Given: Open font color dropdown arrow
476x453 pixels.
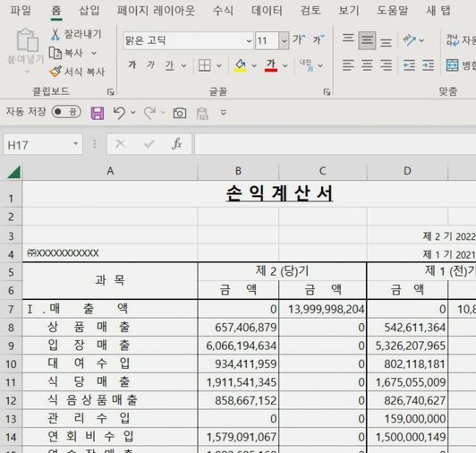Looking at the screenshot, I should (x=285, y=65).
